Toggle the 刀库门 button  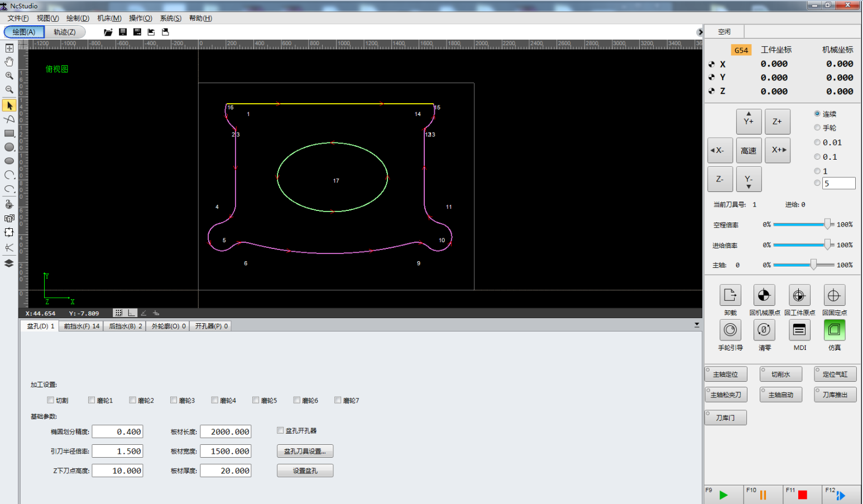pyautogui.click(x=726, y=417)
